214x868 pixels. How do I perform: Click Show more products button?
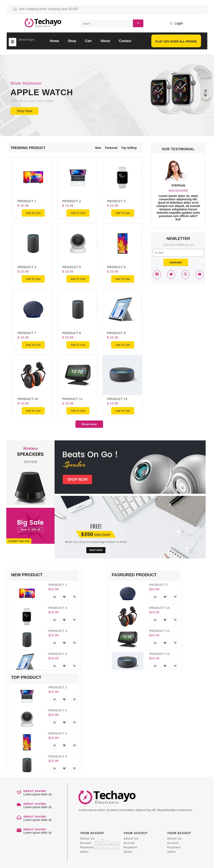click(89, 424)
